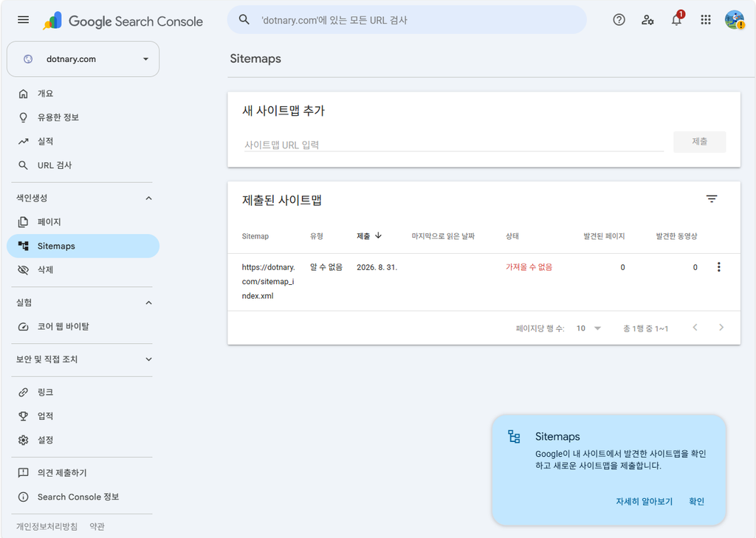
Task: Click the 가져올 수 없음 status
Action: (x=529, y=267)
